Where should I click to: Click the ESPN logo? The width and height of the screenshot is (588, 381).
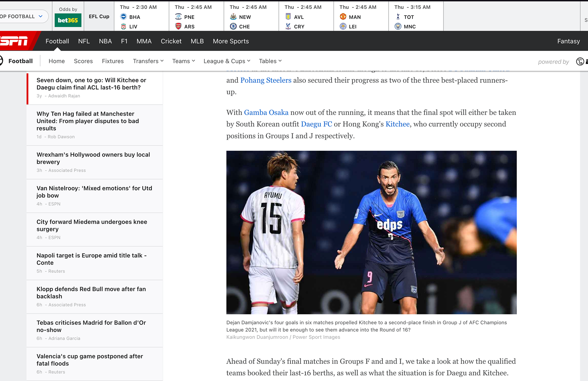pyautogui.click(x=15, y=41)
